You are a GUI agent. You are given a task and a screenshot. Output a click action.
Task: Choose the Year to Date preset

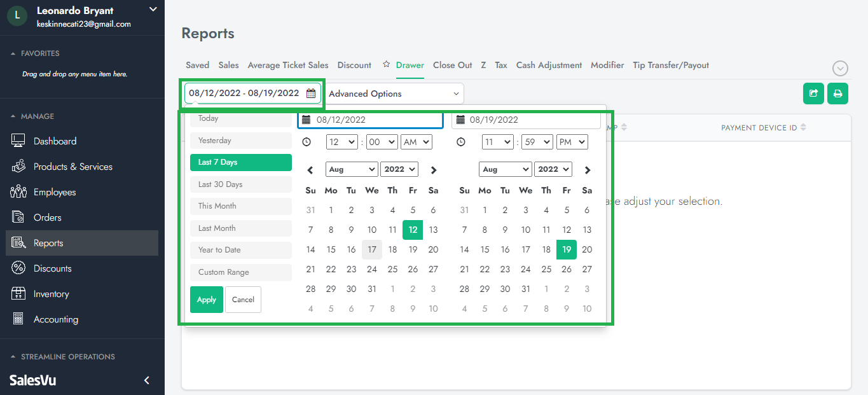point(240,250)
